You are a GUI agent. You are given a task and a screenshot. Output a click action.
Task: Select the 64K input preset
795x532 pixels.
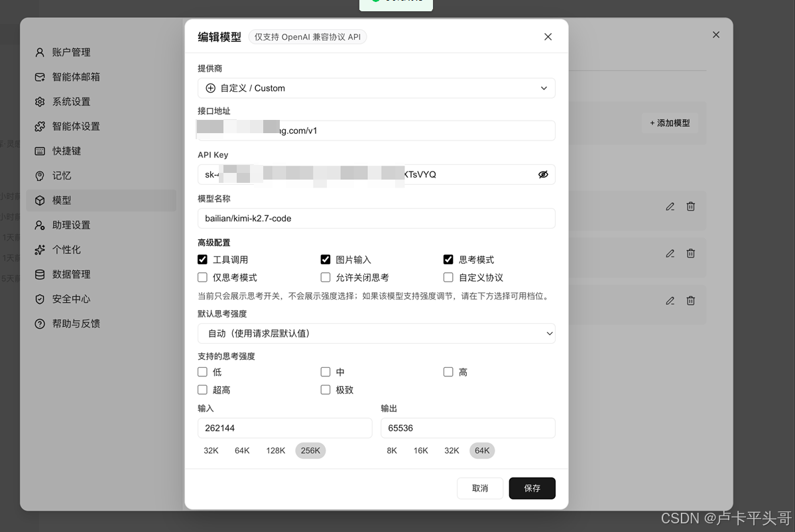click(242, 451)
